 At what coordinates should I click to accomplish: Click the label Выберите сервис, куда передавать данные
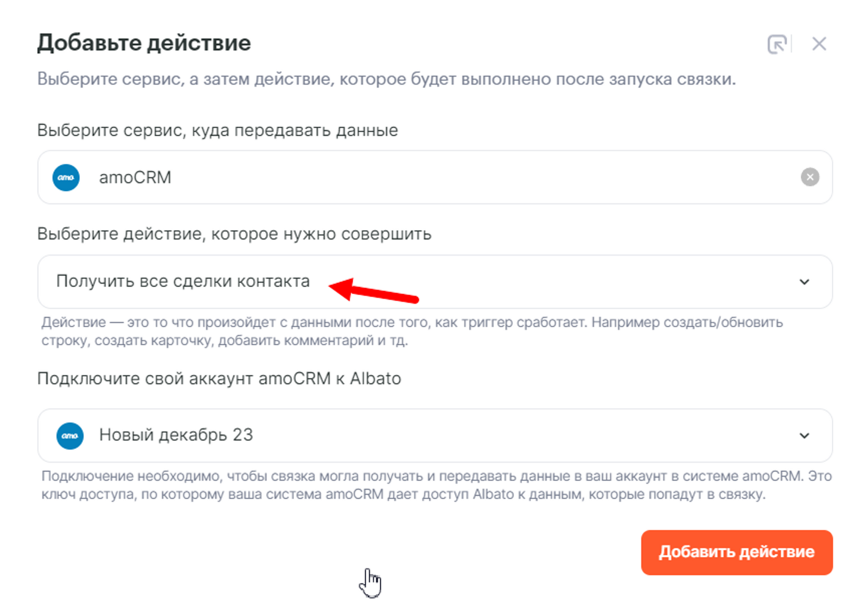[x=218, y=130]
